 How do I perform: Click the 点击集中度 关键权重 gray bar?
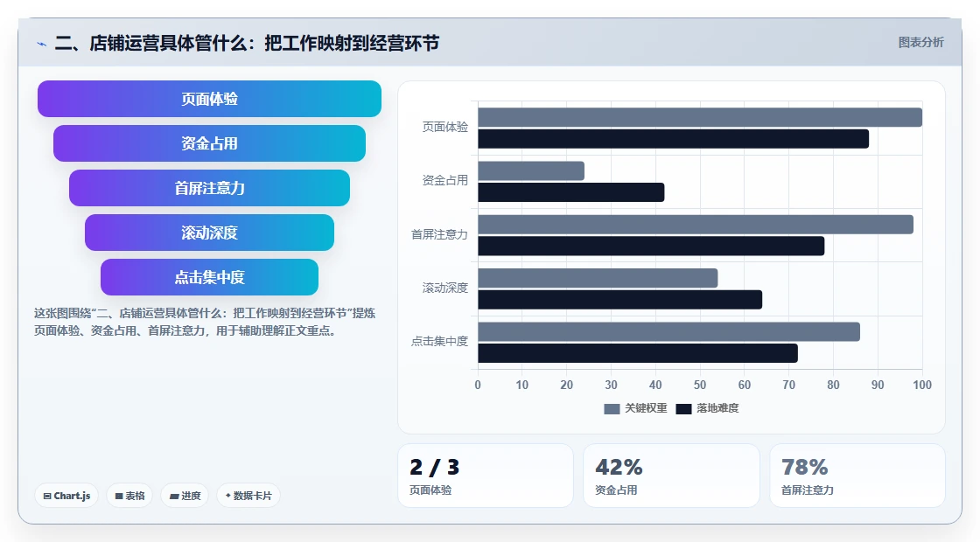coord(668,332)
